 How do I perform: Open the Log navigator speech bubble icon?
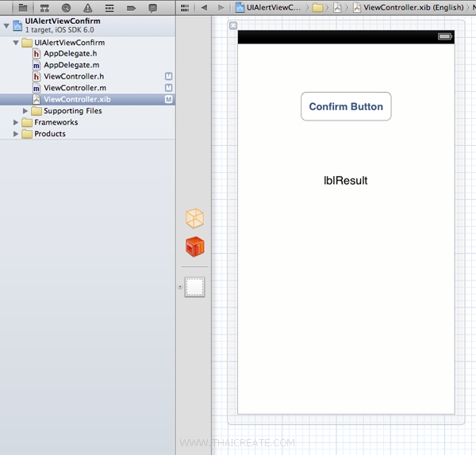pos(152,8)
